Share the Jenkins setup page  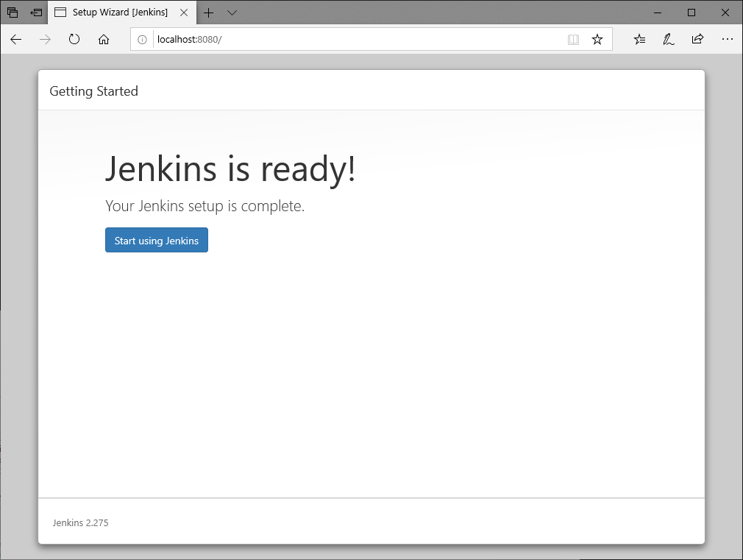coord(697,39)
